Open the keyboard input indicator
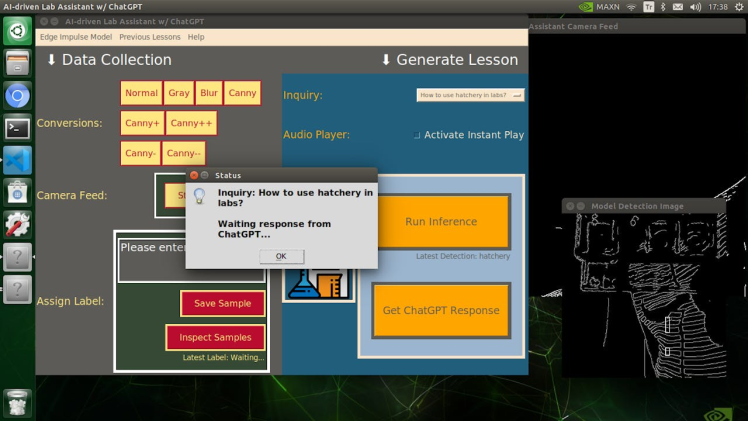The width and height of the screenshot is (748, 421). 648,7
